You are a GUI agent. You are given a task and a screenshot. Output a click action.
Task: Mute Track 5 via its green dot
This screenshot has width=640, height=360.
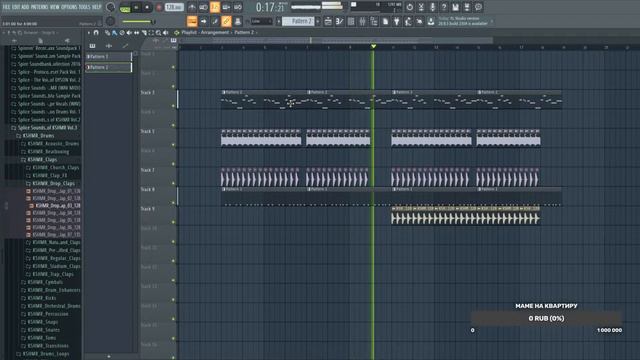(173, 144)
